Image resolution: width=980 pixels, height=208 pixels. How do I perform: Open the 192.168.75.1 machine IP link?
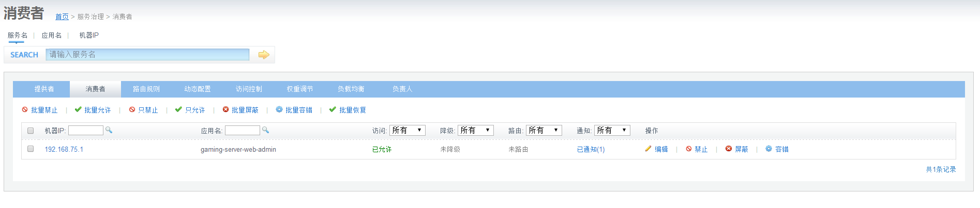(x=64, y=149)
